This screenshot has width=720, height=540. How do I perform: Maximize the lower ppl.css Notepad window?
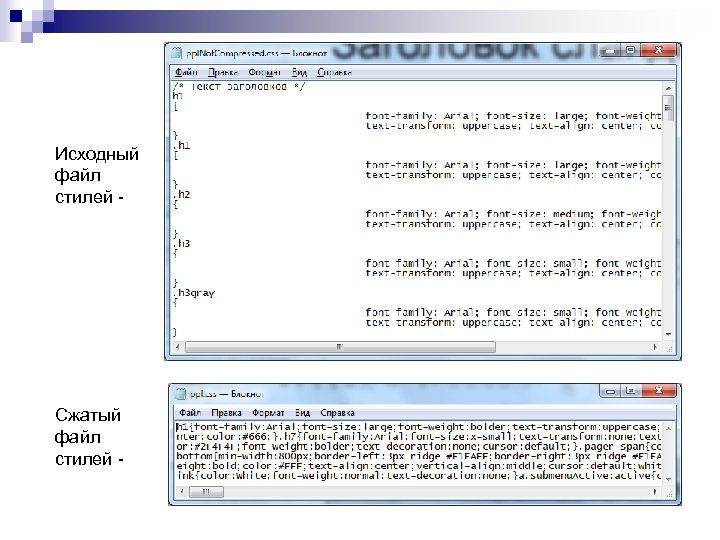[631, 391]
